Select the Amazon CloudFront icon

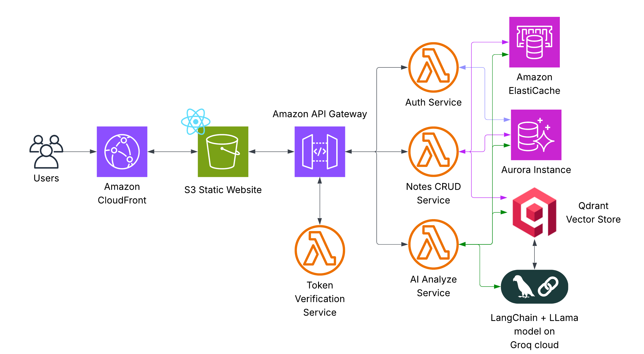tap(122, 152)
